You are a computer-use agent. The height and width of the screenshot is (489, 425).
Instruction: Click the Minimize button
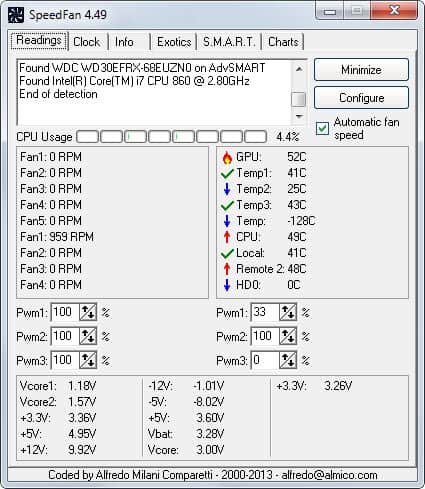pos(361,70)
